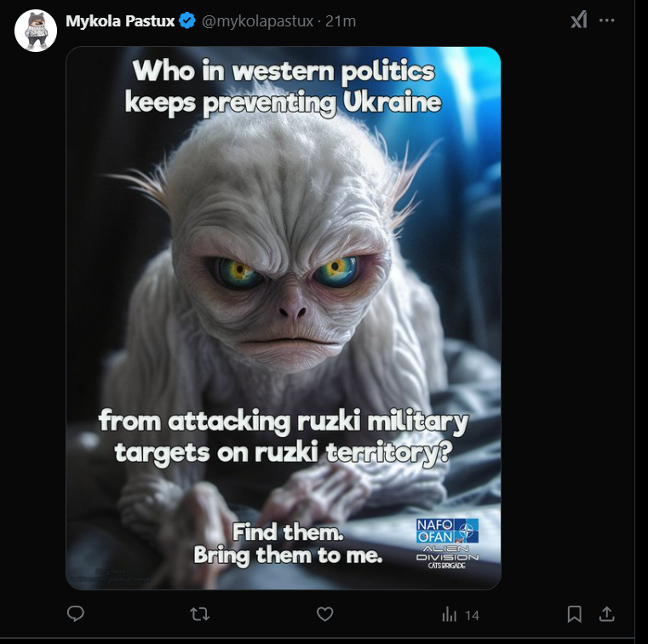Click the 'Find them. Bring them to me.' caption
Screen dimensions: 648x644
[x=288, y=543]
